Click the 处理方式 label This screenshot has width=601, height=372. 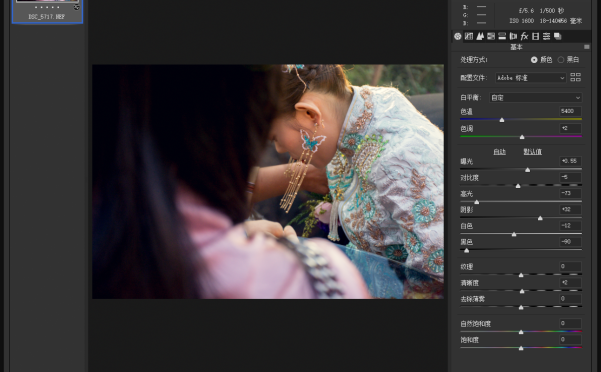click(x=474, y=60)
